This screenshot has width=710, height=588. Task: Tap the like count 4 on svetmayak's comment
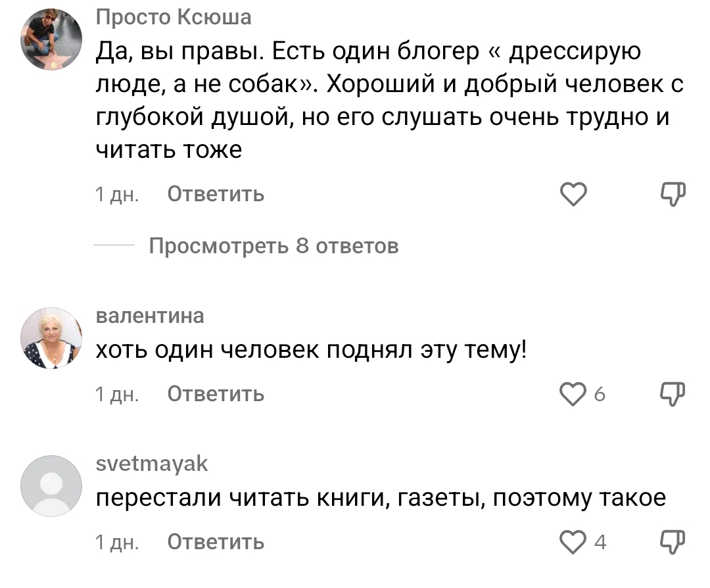click(x=599, y=541)
